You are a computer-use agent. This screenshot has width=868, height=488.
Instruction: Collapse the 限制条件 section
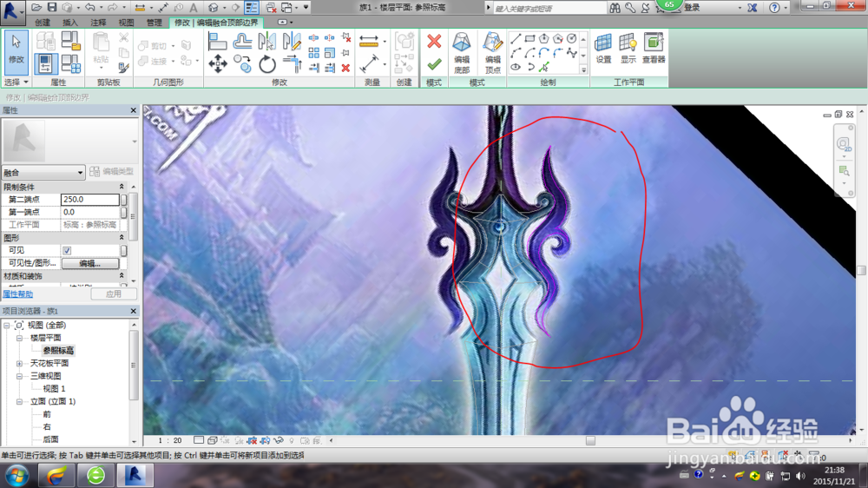pos(122,187)
